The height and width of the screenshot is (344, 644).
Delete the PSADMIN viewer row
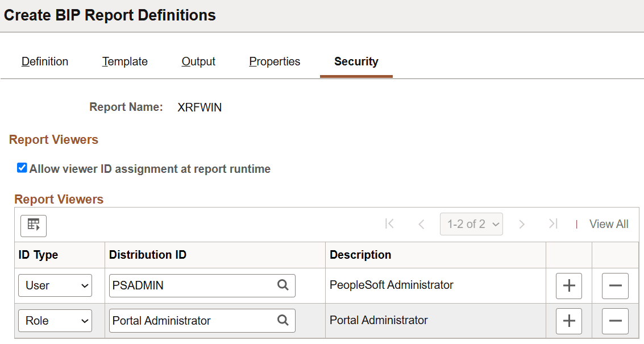point(615,285)
